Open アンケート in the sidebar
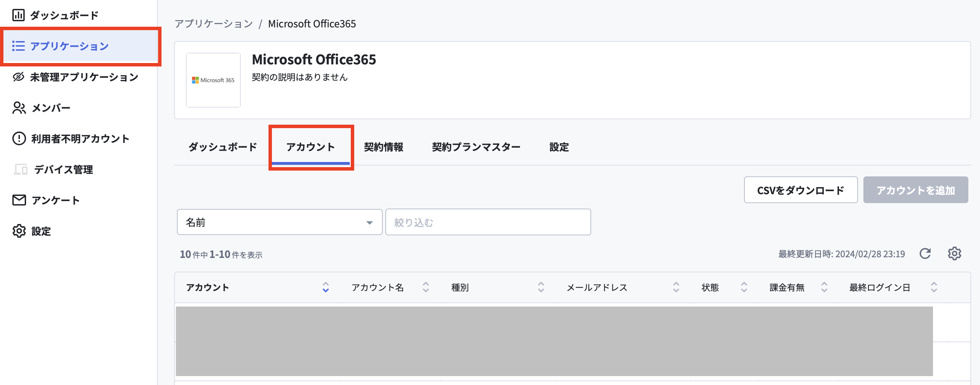The width and height of the screenshot is (980, 385). (56, 200)
